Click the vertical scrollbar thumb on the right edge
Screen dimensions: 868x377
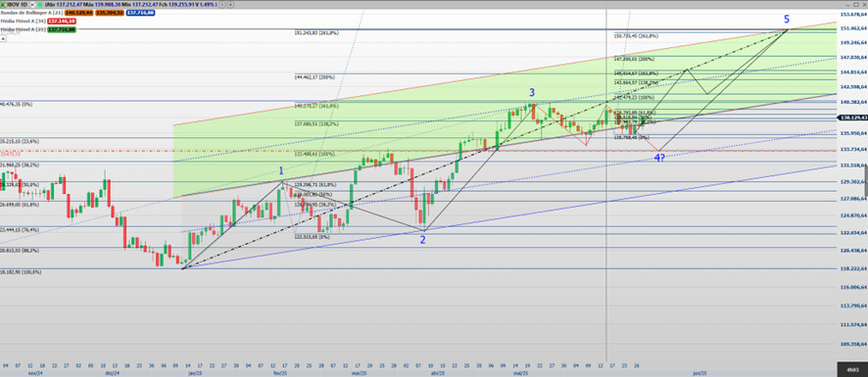(866, 180)
